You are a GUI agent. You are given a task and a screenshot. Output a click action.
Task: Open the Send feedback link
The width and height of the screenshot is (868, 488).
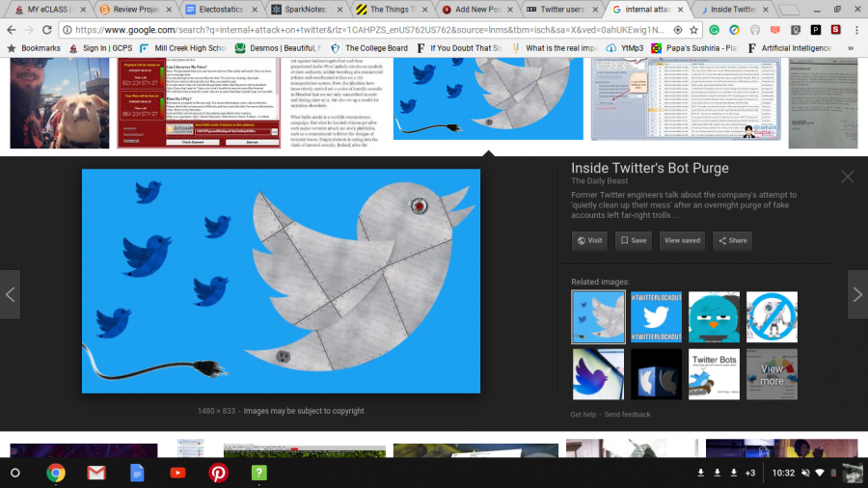coord(627,415)
